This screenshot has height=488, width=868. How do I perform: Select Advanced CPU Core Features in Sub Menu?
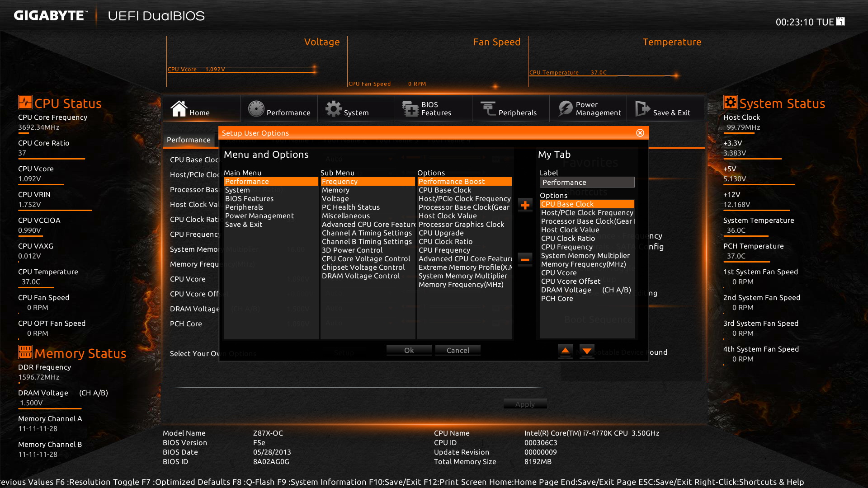click(368, 225)
